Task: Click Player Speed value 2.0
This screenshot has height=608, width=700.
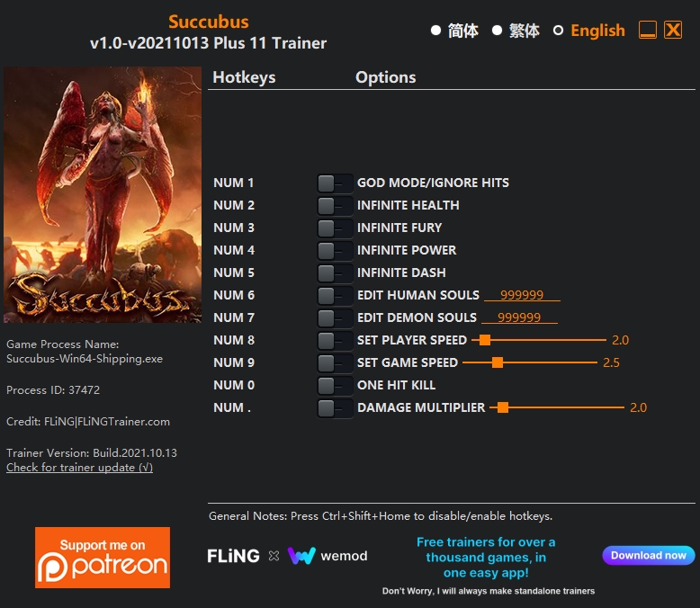Action: click(620, 340)
